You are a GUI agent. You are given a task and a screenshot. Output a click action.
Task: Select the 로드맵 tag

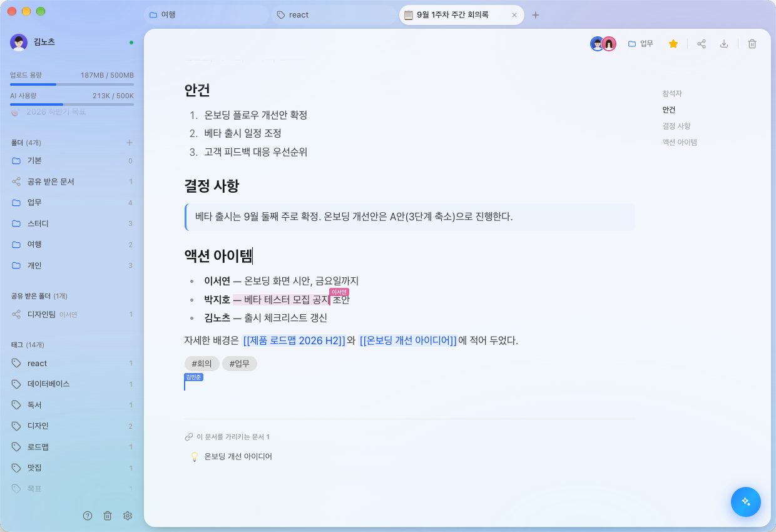point(72,447)
